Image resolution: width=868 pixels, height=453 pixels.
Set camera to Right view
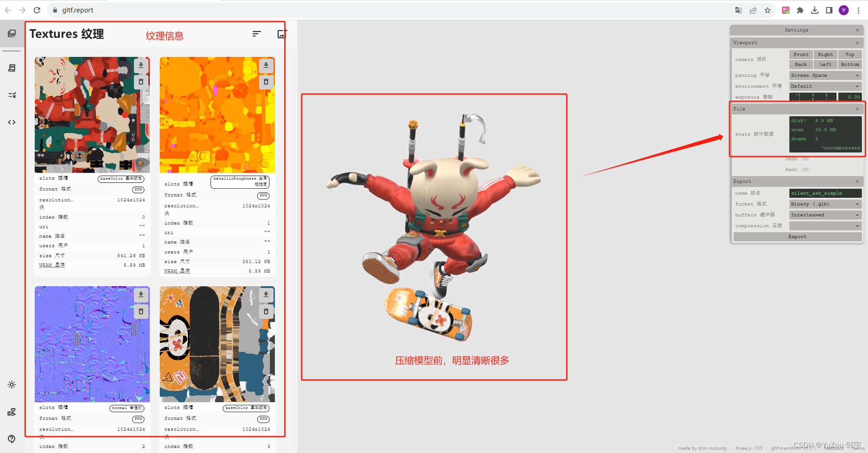[825, 55]
